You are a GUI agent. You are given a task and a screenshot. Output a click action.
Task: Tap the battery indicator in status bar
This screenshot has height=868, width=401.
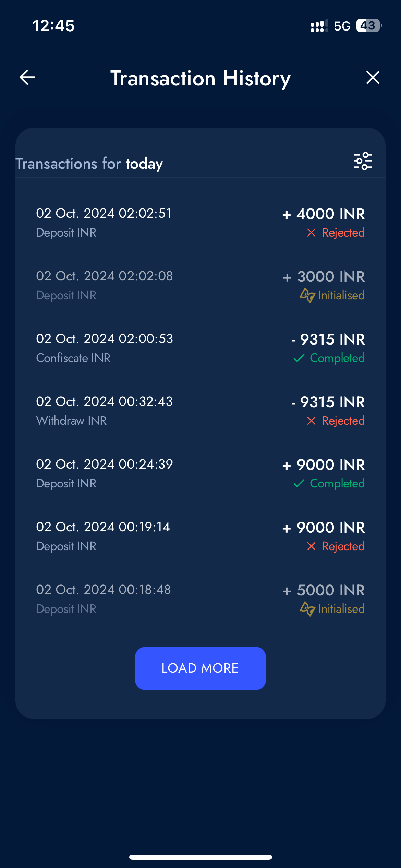pos(369,26)
